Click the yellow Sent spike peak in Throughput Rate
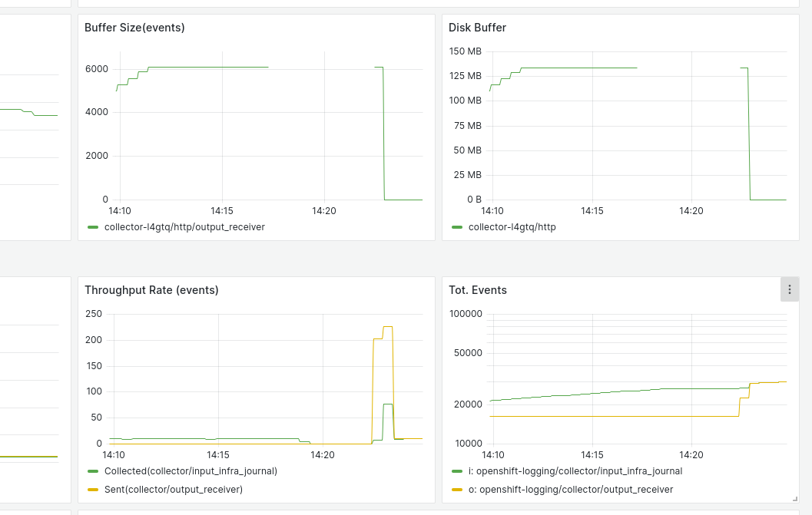The height and width of the screenshot is (515, 812). 388,328
